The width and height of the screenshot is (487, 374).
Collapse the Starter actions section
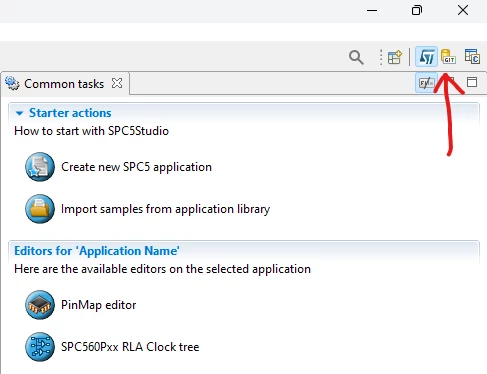pyautogui.click(x=19, y=113)
